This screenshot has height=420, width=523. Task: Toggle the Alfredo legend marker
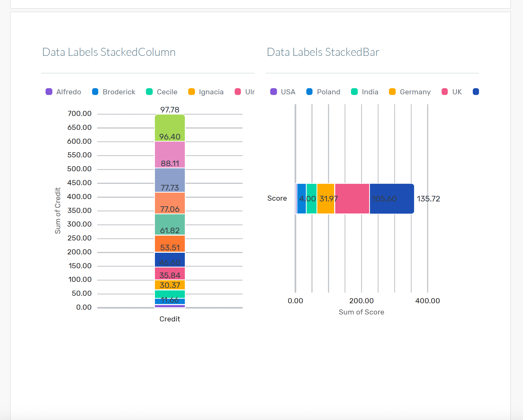(49, 92)
